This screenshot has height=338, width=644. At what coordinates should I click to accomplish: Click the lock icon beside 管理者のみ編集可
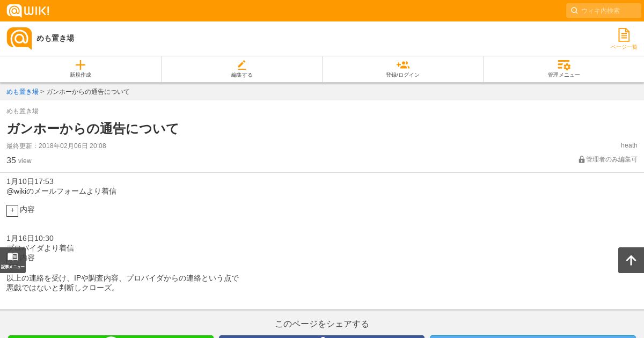click(x=582, y=159)
